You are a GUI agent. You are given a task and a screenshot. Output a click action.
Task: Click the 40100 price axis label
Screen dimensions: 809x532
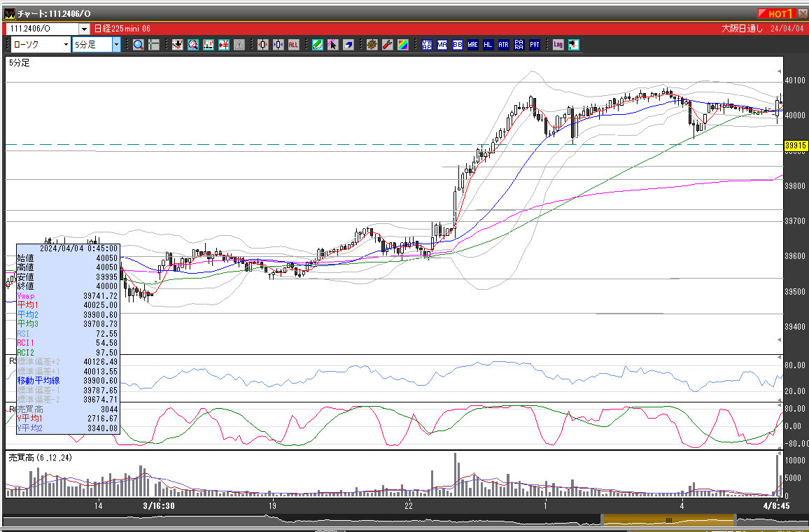click(794, 80)
